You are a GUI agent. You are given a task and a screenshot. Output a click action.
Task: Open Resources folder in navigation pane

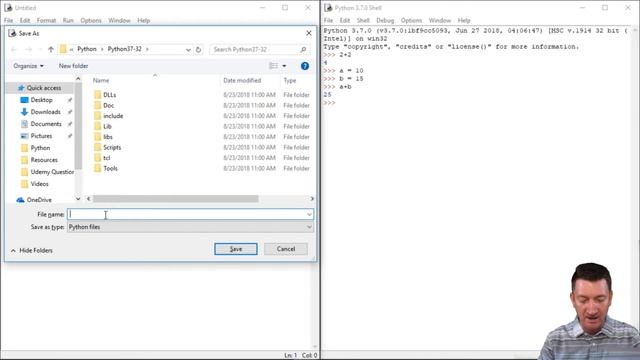(x=44, y=160)
